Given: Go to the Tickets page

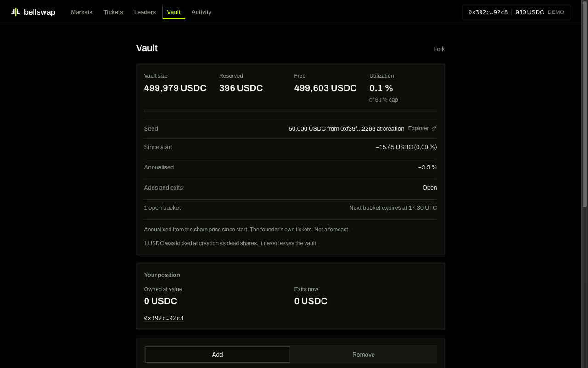Looking at the screenshot, I should point(113,12).
